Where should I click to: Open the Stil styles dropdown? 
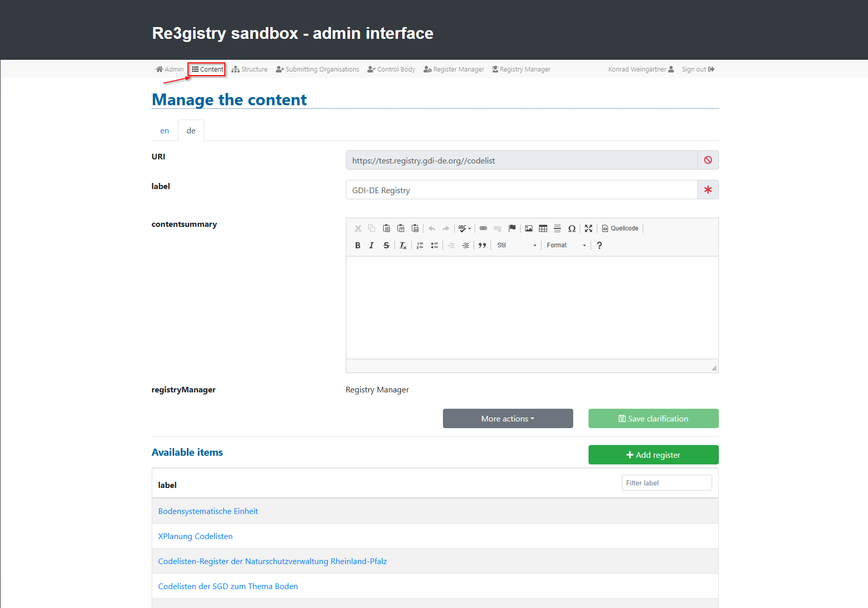(517, 245)
